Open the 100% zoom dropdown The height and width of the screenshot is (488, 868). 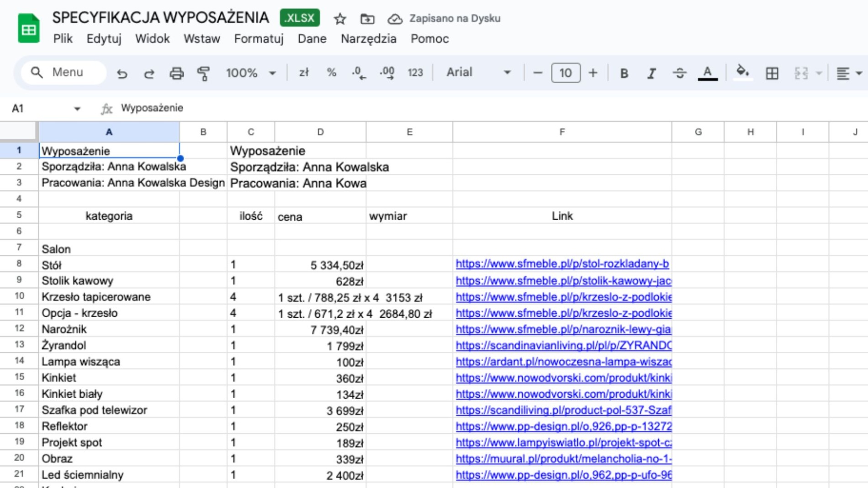pyautogui.click(x=251, y=73)
